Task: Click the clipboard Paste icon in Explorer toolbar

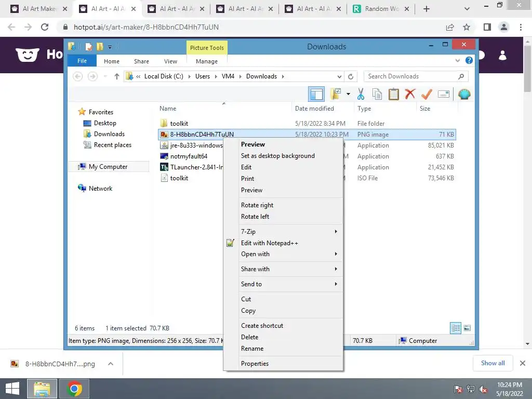Action: (393, 94)
